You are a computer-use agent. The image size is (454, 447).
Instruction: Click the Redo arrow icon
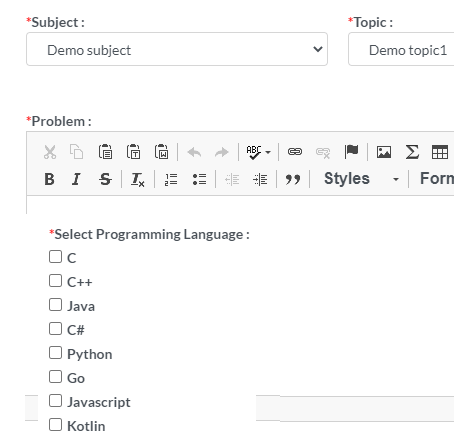point(222,152)
